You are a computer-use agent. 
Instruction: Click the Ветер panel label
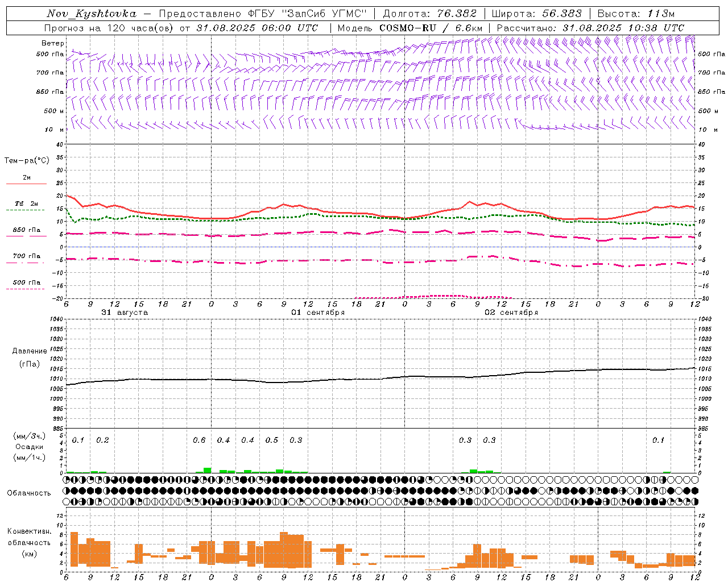tap(53, 43)
